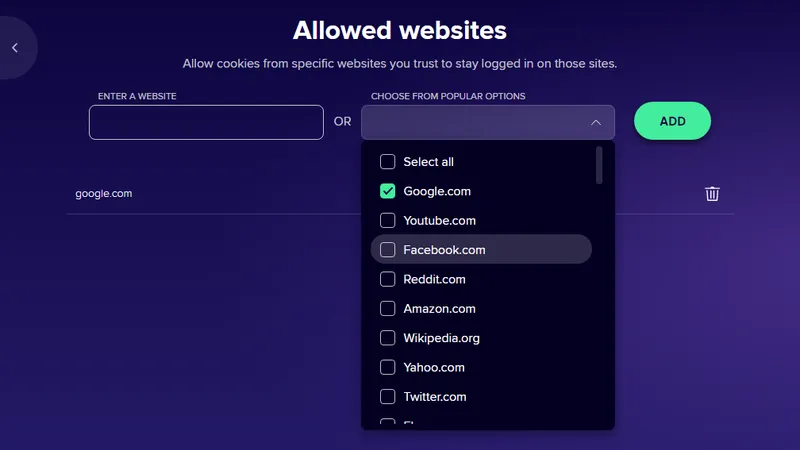Enable the Yahoo.com checkbox
The height and width of the screenshot is (450, 800).
point(388,367)
